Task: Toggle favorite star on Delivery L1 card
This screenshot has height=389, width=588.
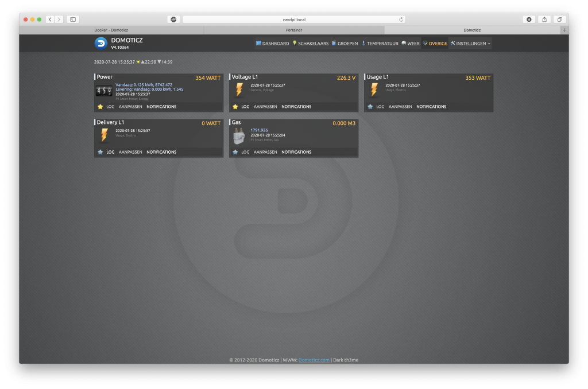Action: pos(100,152)
